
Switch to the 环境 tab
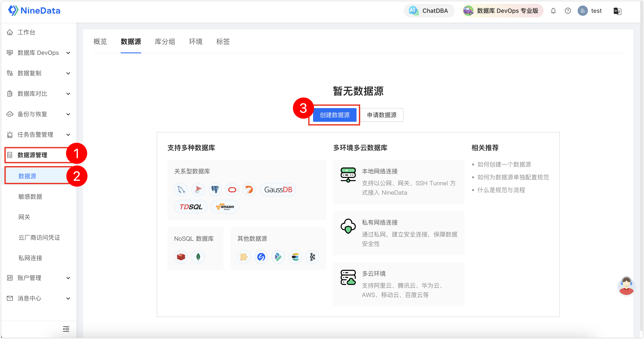tap(196, 42)
